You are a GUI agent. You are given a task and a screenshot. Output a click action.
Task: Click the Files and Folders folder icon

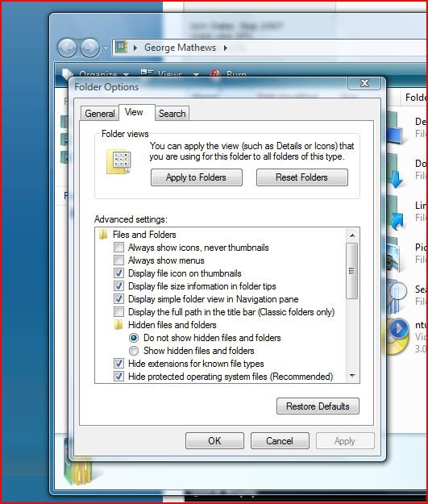click(103, 235)
